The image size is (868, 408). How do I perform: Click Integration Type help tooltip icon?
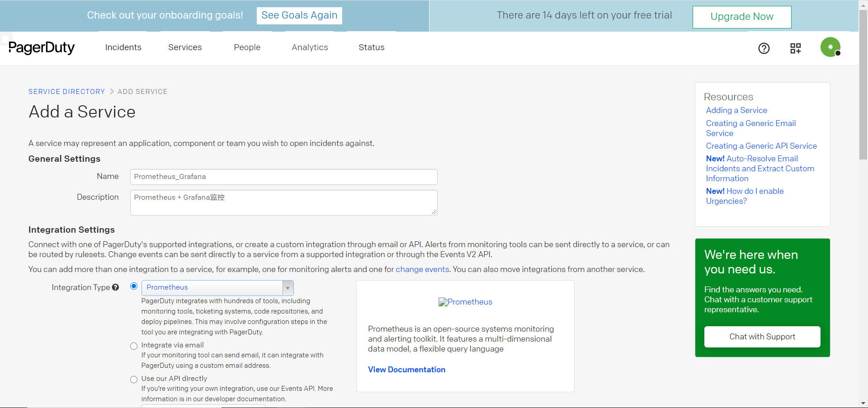(x=115, y=287)
